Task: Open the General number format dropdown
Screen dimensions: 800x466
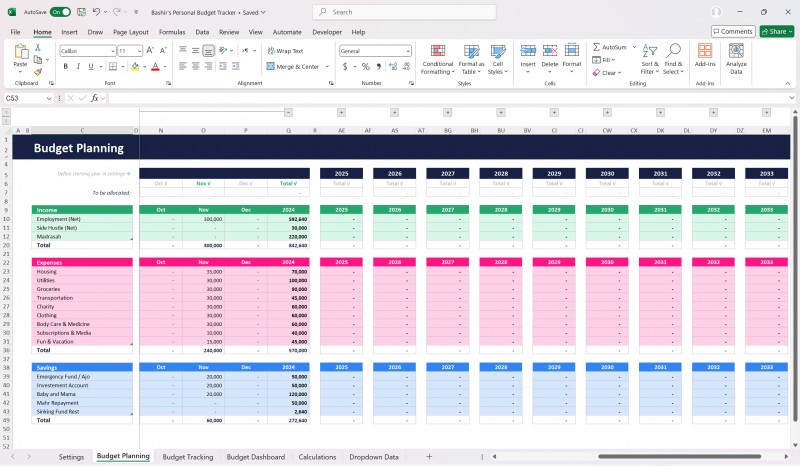Action: 408,51
